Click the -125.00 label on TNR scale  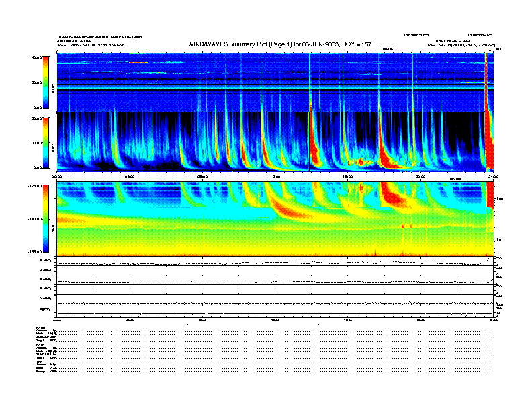point(35,186)
